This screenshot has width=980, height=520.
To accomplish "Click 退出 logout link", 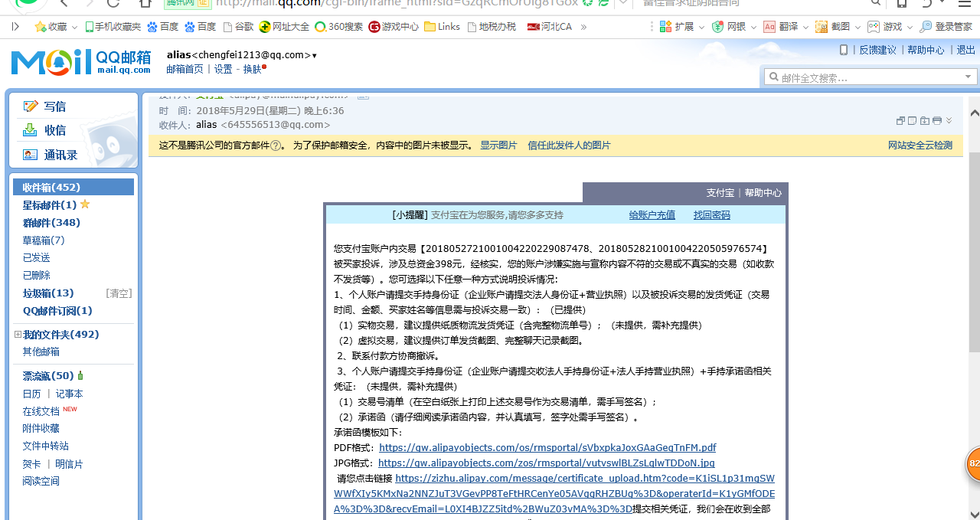I will pos(966,50).
